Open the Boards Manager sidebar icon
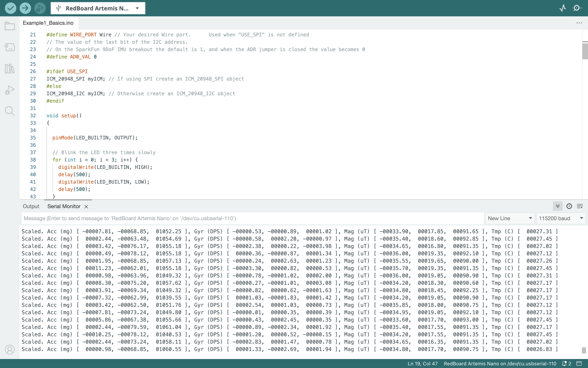The width and height of the screenshot is (588, 368). click(x=10, y=47)
